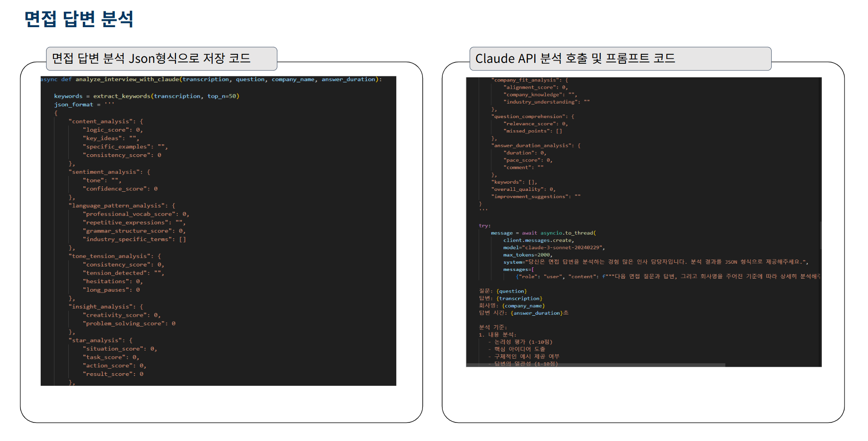
Task: Click the "answer_duration_analysis" key
Action: coord(532,146)
